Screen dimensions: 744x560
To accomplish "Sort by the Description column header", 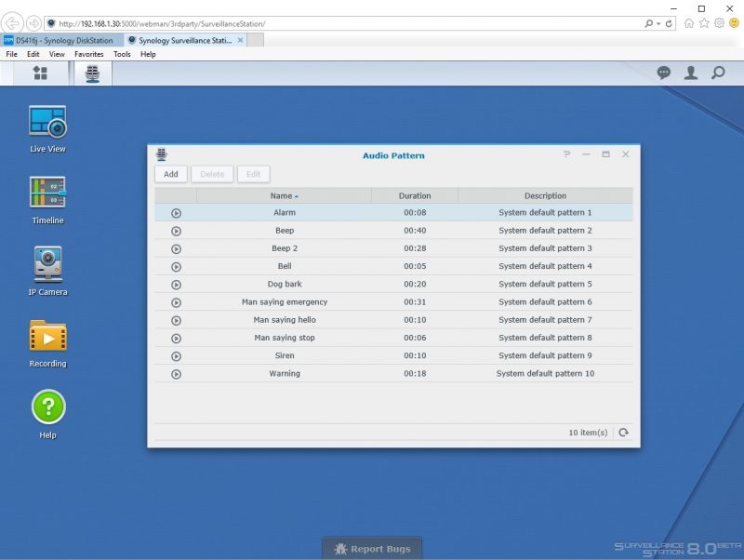I will point(545,195).
